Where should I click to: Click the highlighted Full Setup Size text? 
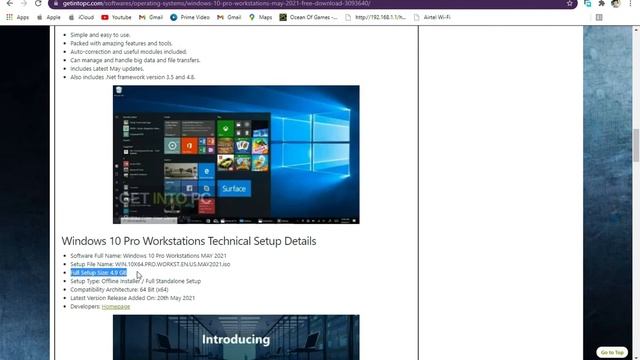pos(98,272)
